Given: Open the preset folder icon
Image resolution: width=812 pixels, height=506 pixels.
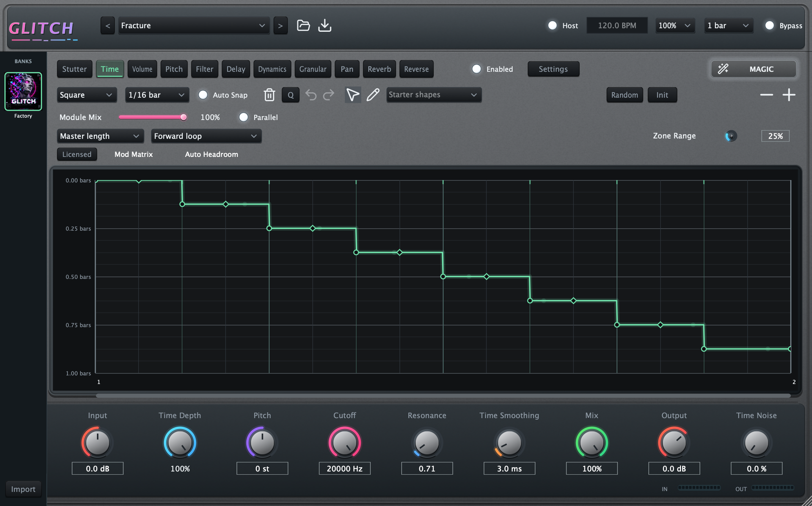Looking at the screenshot, I should [303, 25].
